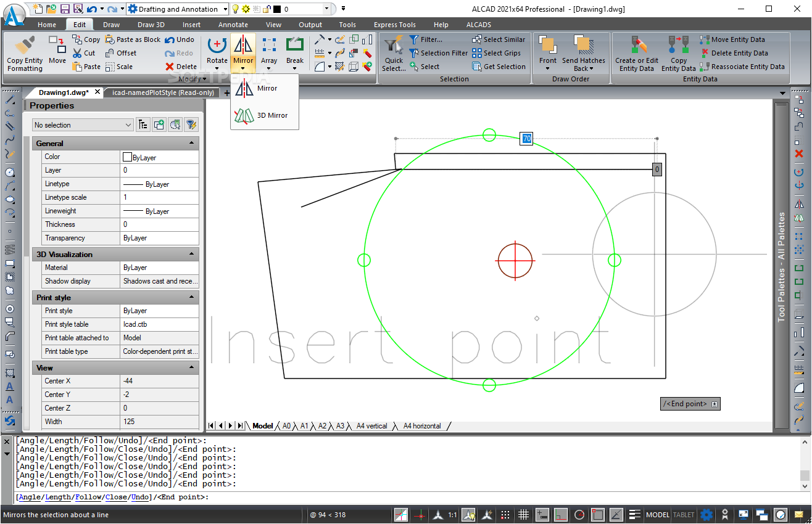Viewport: 812px width, 524px height.
Task: Click the Quick Select funnel icon
Action: pyautogui.click(x=394, y=45)
